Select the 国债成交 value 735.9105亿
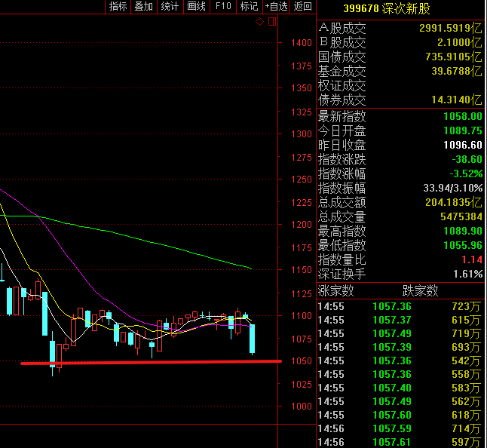The height and width of the screenshot is (448, 487). coord(454,57)
